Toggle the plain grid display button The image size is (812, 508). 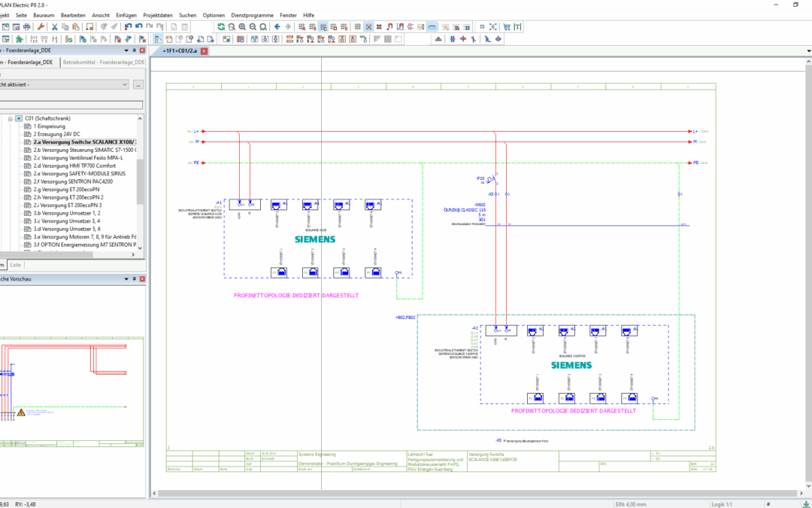[357, 27]
